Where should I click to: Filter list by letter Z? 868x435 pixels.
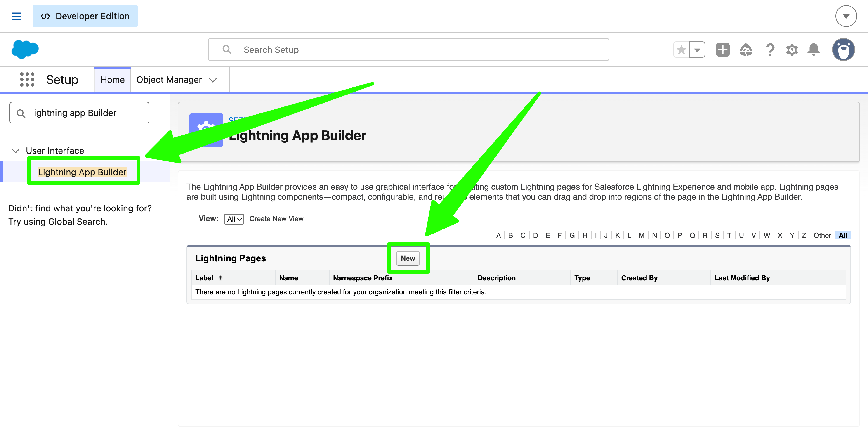[804, 235]
